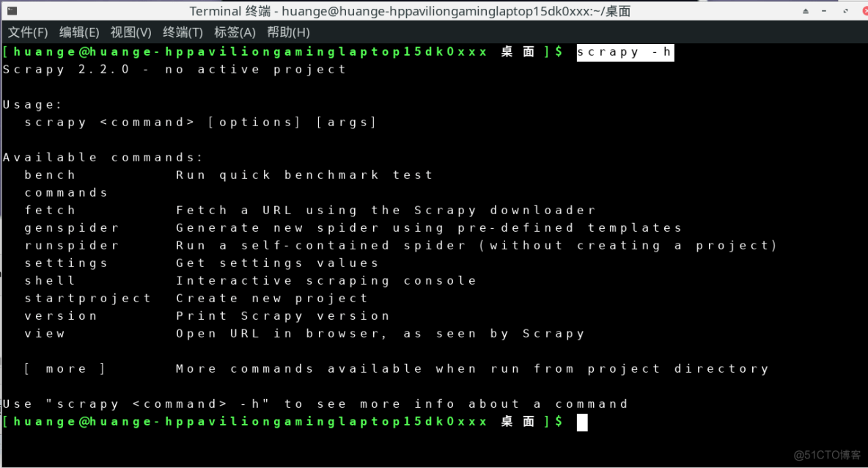Click 'Interactive scraping console' description
The width and height of the screenshot is (868, 468).
click(x=326, y=281)
